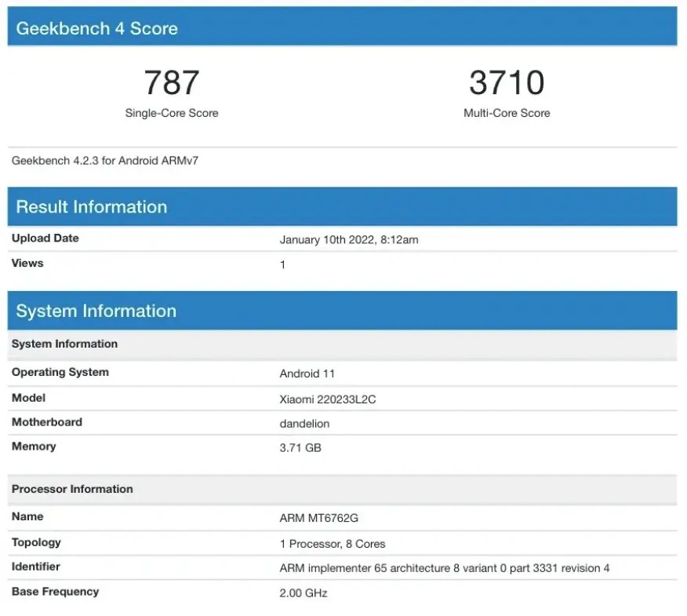Image resolution: width=687 pixels, height=616 pixels.
Task: Click the Single-Core Score label
Action: tap(172, 113)
